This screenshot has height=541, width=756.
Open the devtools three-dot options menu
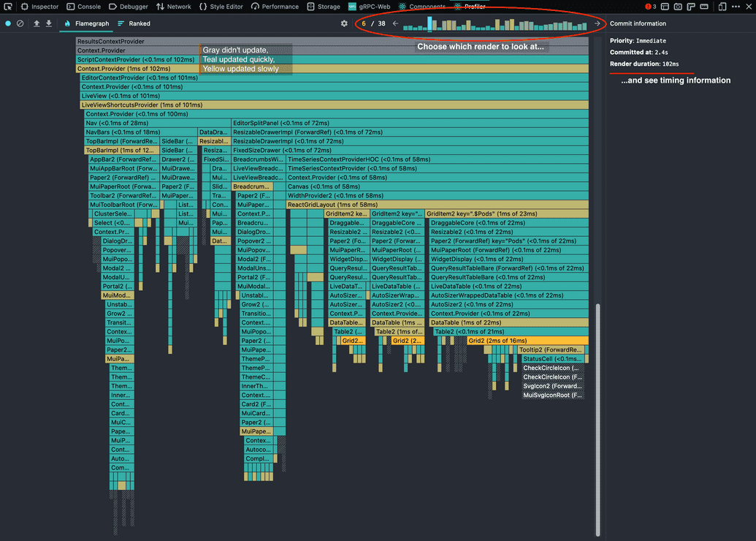pos(736,7)
